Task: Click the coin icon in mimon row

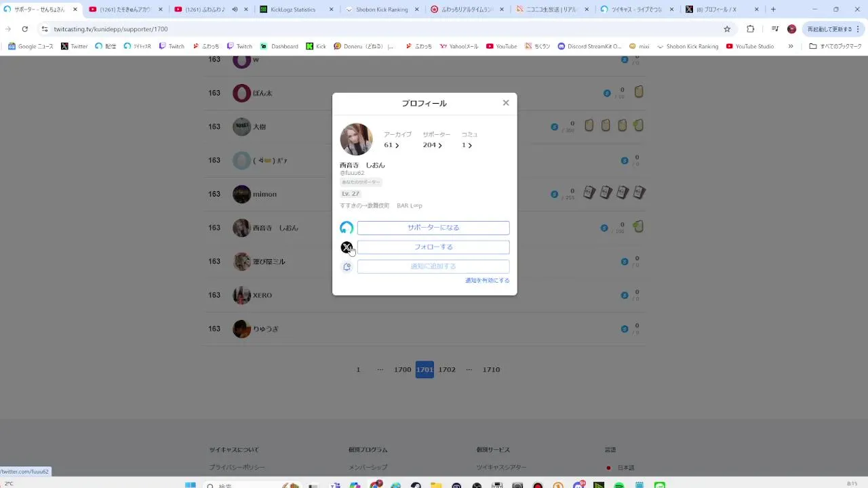Action: click(554, 195)
